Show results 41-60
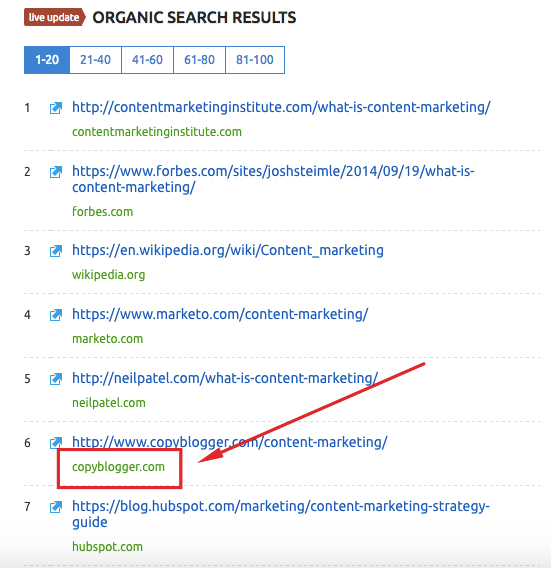This screenshot has height=568, width=551. click(x=147, y=60)
